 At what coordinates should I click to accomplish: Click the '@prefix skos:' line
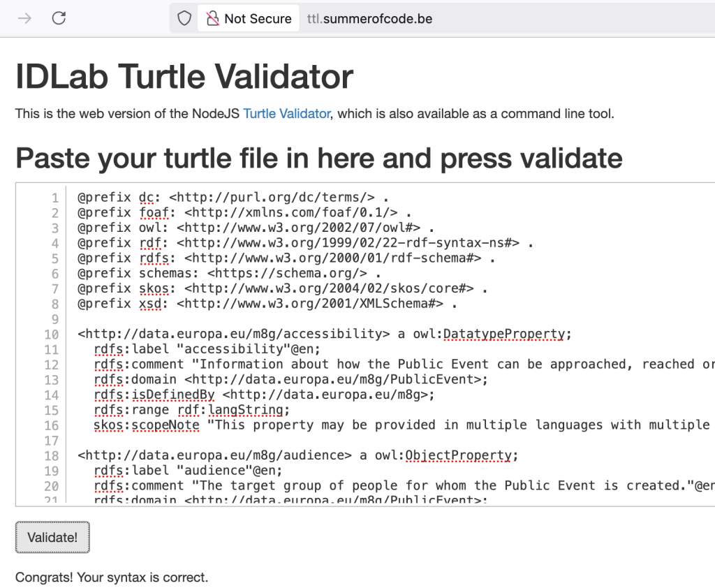click(x=283, y=288)
